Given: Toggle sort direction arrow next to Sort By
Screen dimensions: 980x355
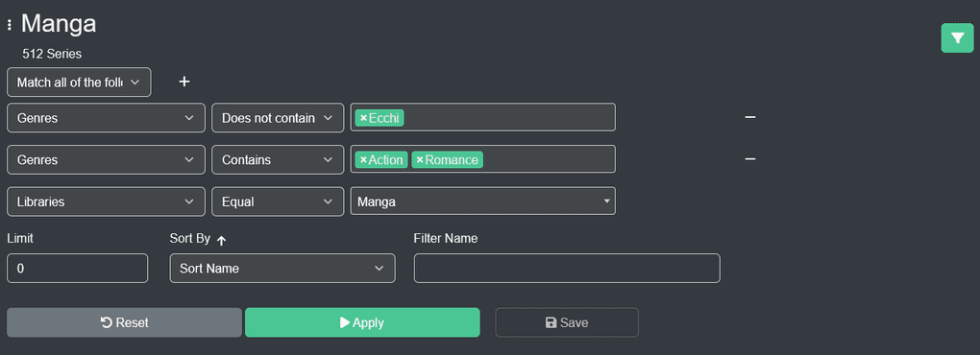Looking at the screenshot, I should point(221,240).
